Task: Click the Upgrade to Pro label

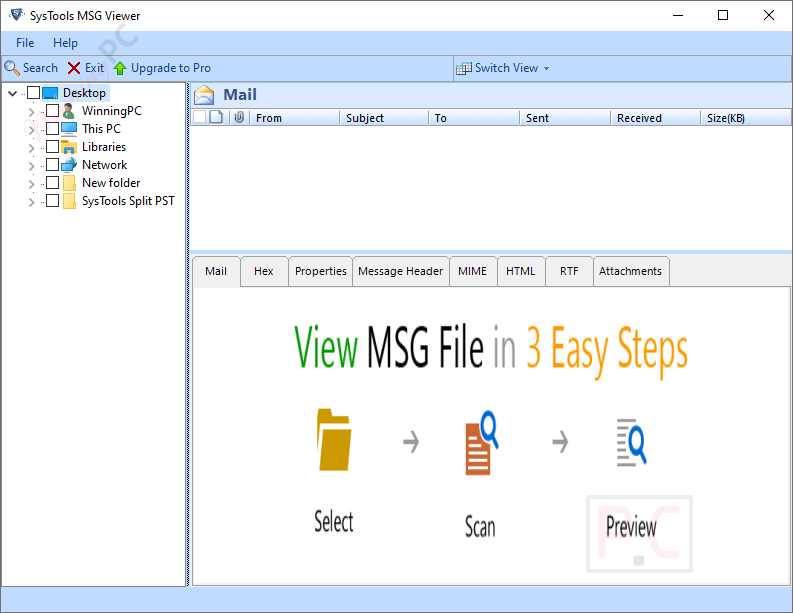Action: 171,68
